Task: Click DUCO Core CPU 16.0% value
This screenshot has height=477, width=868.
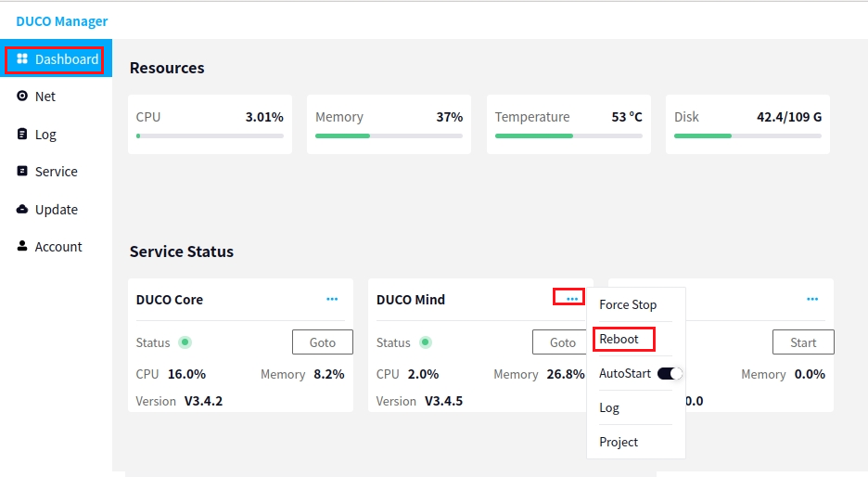Action: click(x=187, y=375)
